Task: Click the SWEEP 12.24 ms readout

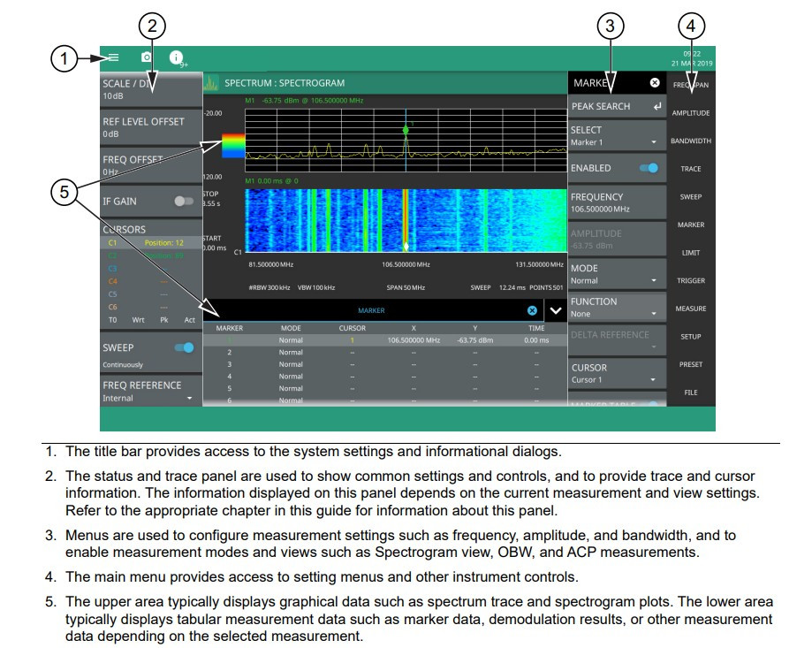Action: point(497,287)
